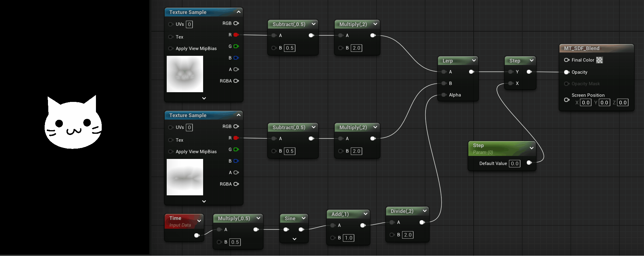Click the Step node's X input pin
This screenshot has width=644, height=256.
coord(511,83)
